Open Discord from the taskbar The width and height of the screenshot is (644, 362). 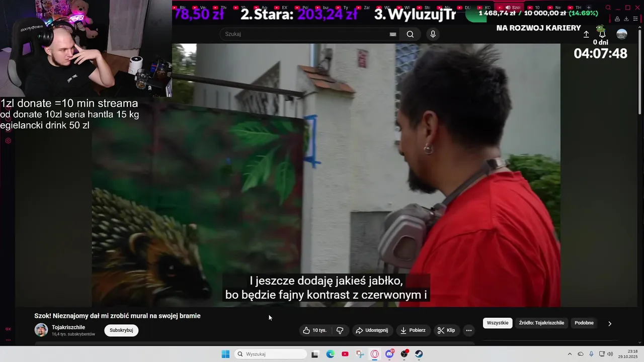pos(389,354)
